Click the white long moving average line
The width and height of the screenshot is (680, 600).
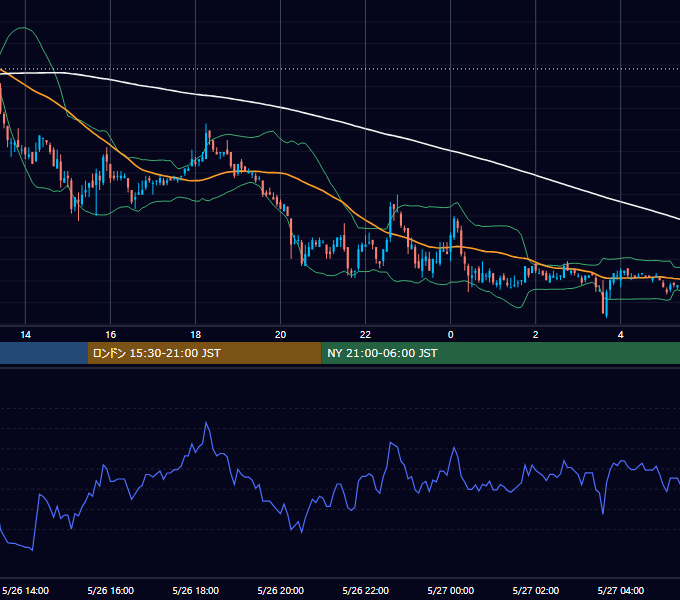(366, 129)
